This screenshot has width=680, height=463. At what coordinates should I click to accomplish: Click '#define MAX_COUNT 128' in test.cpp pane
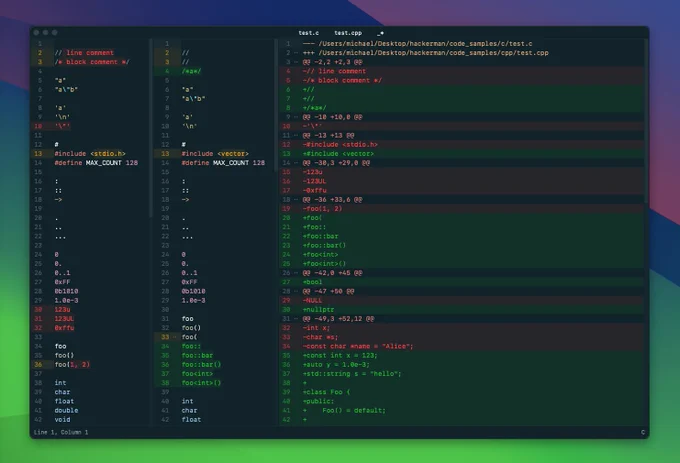pos(223,163)
